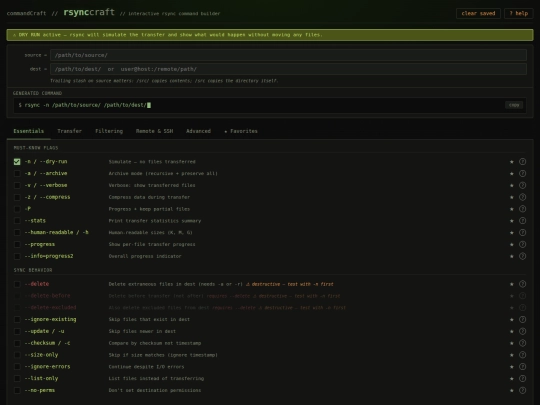Open the Advanced tab
540x405 pixels.
(x=198, y=131)
